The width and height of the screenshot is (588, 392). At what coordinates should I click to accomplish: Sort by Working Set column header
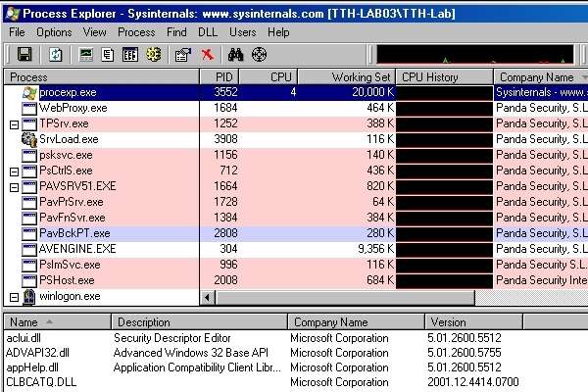click(x=346, y=76)
